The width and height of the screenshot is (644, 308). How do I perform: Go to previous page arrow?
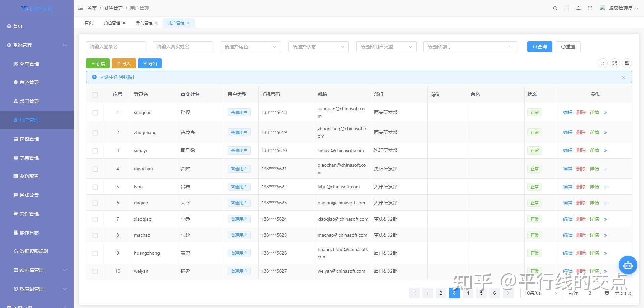point(414,293)
